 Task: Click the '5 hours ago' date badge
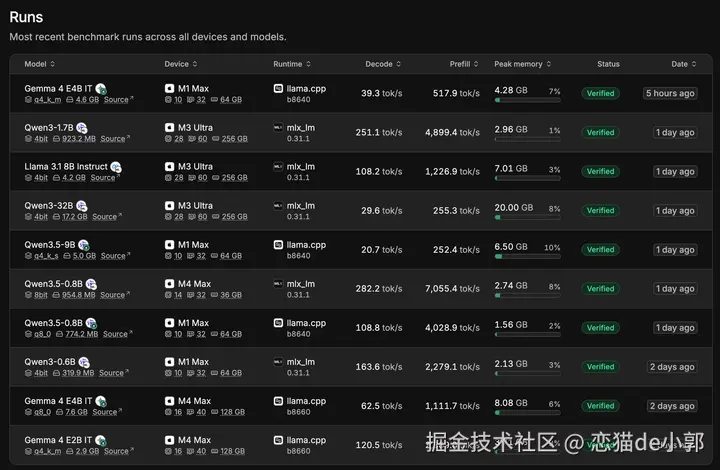[670, 93]
